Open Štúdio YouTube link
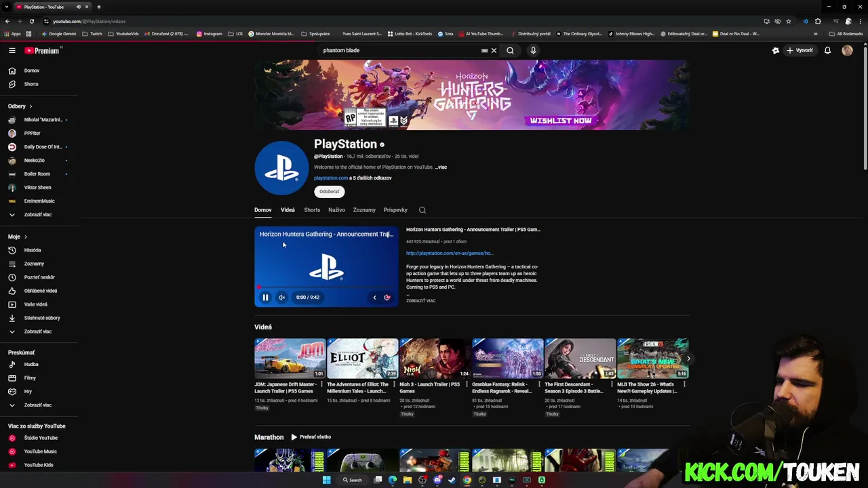 coord(41,438)
